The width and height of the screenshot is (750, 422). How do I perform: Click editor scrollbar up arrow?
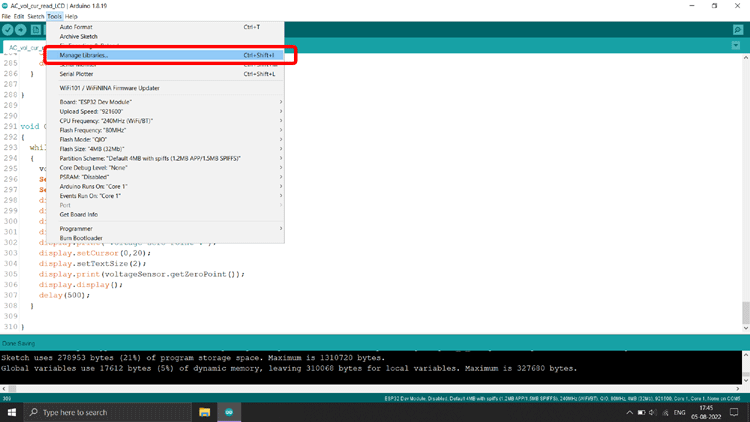tap(746, 57)
